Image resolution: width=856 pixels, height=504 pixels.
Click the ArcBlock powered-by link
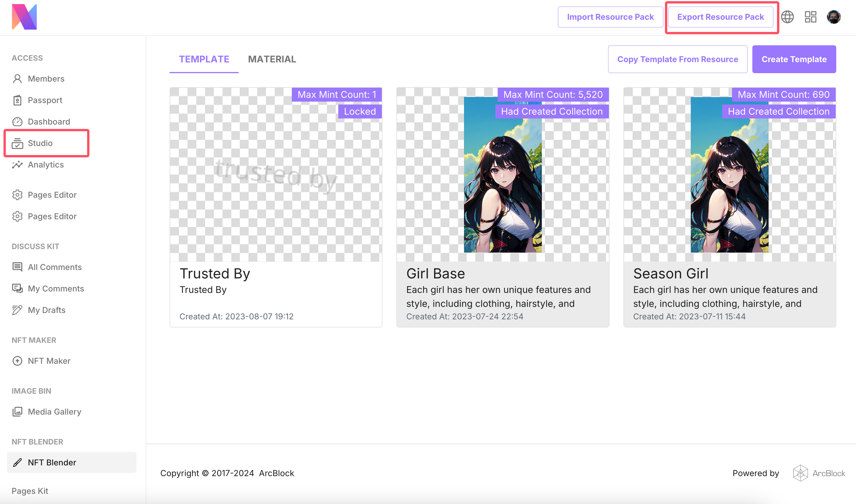pyautogui.click(x=819, y=473)
